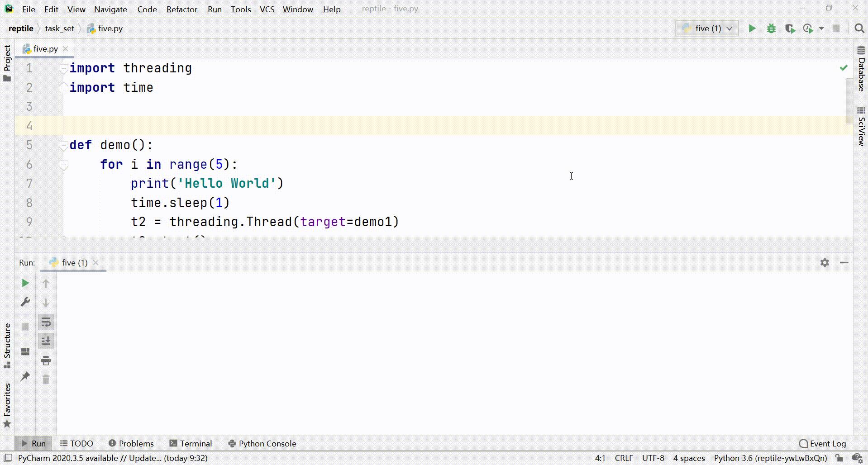Click the profiler run icon in toolbar
868x465 pixels.
coord(808,28)
